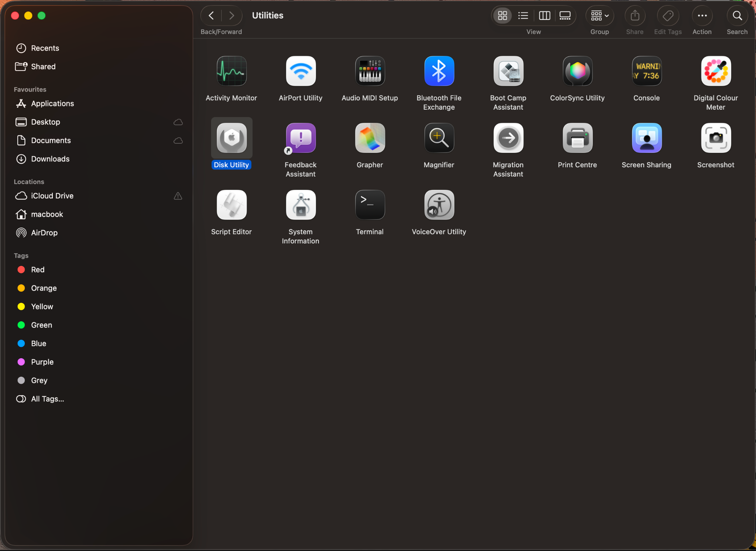Launch the Terminal application
756x551 pixels.
pyautogui.click(x=370, y=205)
